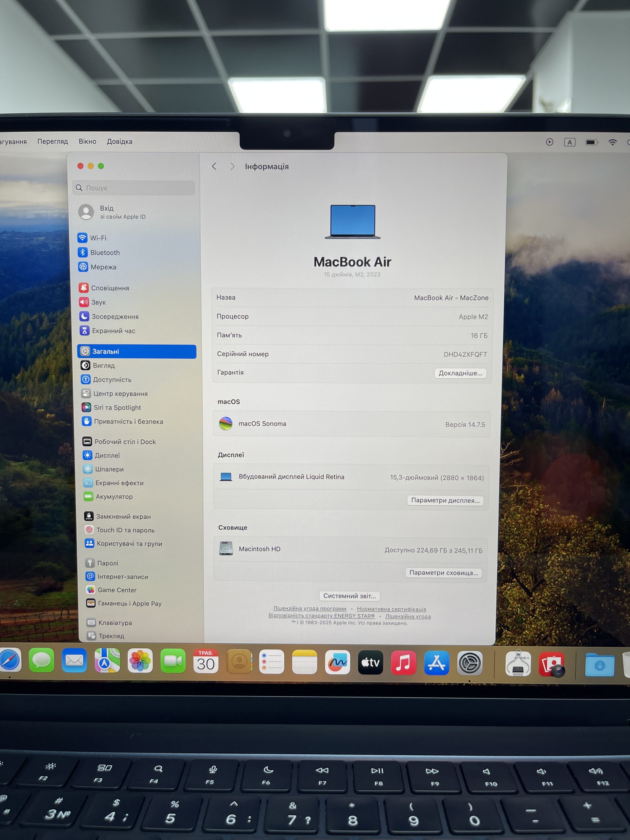Click Параметри сховища button
Viewport: 630px width, 840px height.
(444, 573)
